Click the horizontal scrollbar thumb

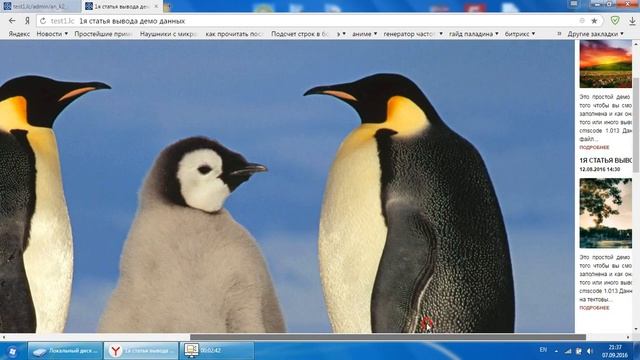click(x=388, y=337)
